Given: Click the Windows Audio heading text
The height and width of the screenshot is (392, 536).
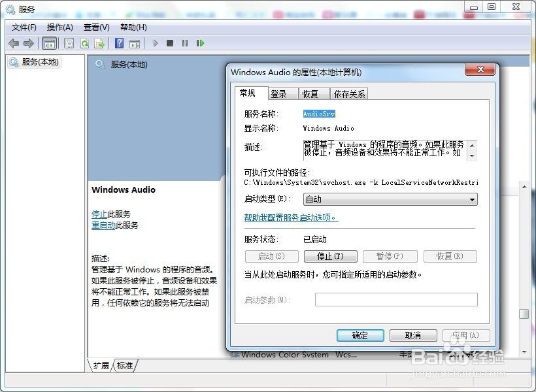Looking at the screenshot, I should pos(124,189).
